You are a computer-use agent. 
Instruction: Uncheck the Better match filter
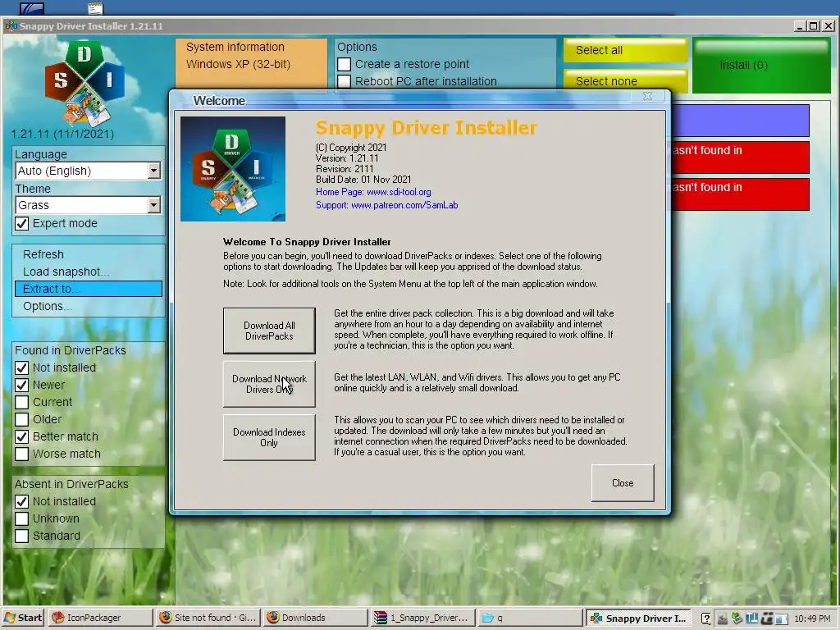click(x=21, y=436)
